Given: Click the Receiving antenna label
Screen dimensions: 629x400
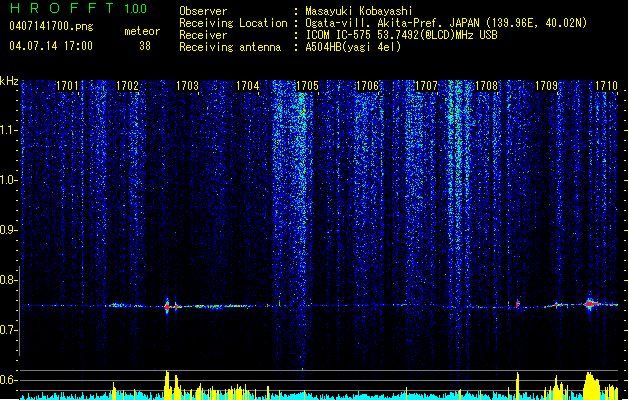Looking at the screenshot, I should [x=230, y=47].
